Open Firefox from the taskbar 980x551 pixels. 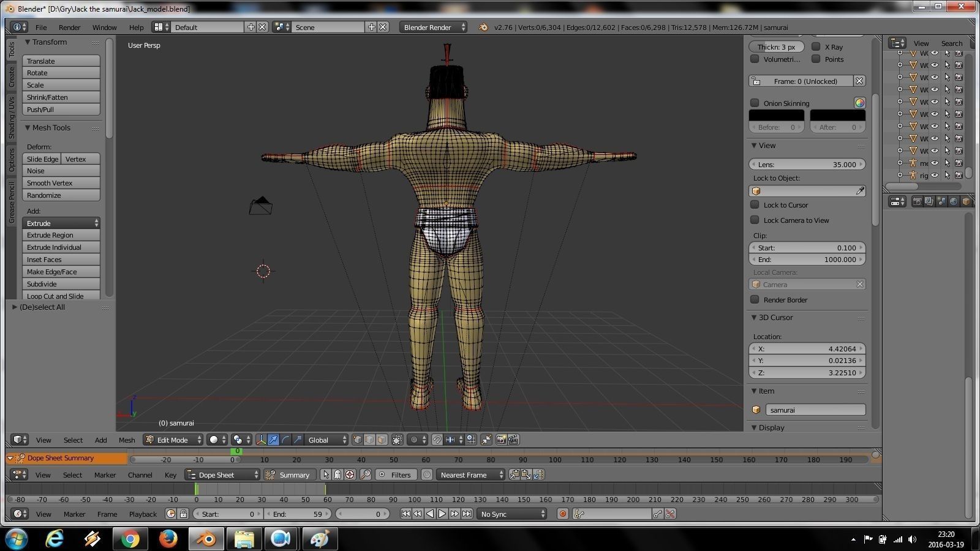pyautogui.click(x=168, y=539)
